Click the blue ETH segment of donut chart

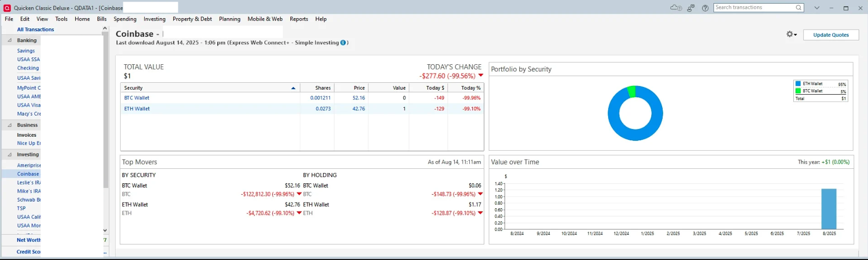coord(635,134)
